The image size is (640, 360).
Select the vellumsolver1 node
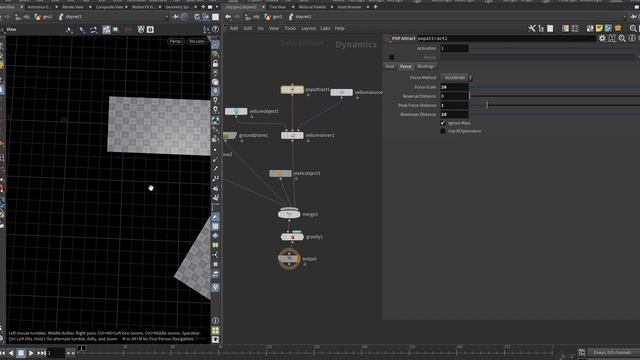[x=292, y=135]
